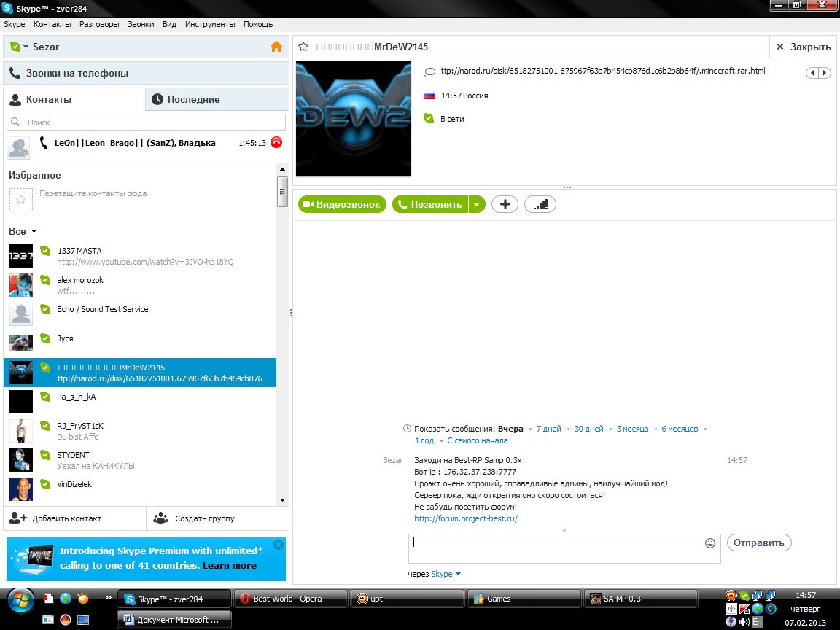This screenshot has width=840, height=630.
Task: Open status dropdown next to Sezar
Action: (x=26, y=47)
